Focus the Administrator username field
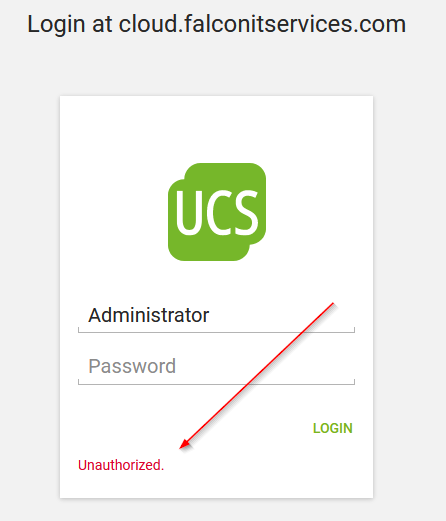Screen dimensions: 446x521 point(216,315)
